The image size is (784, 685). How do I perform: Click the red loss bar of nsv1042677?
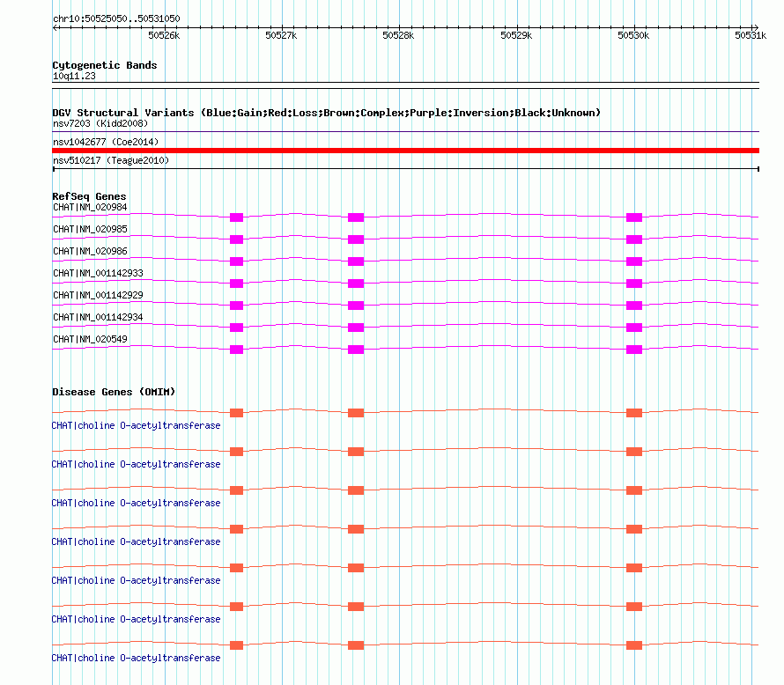[405, 151]
